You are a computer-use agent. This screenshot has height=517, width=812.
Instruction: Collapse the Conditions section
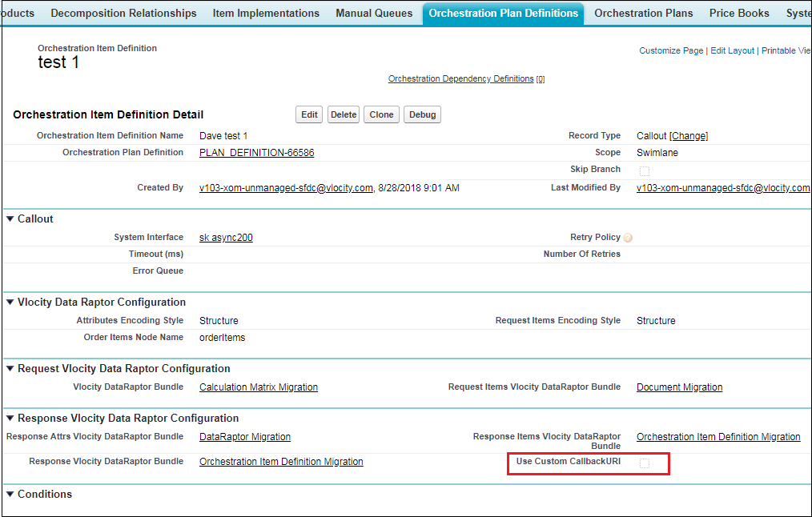point(10,495)
